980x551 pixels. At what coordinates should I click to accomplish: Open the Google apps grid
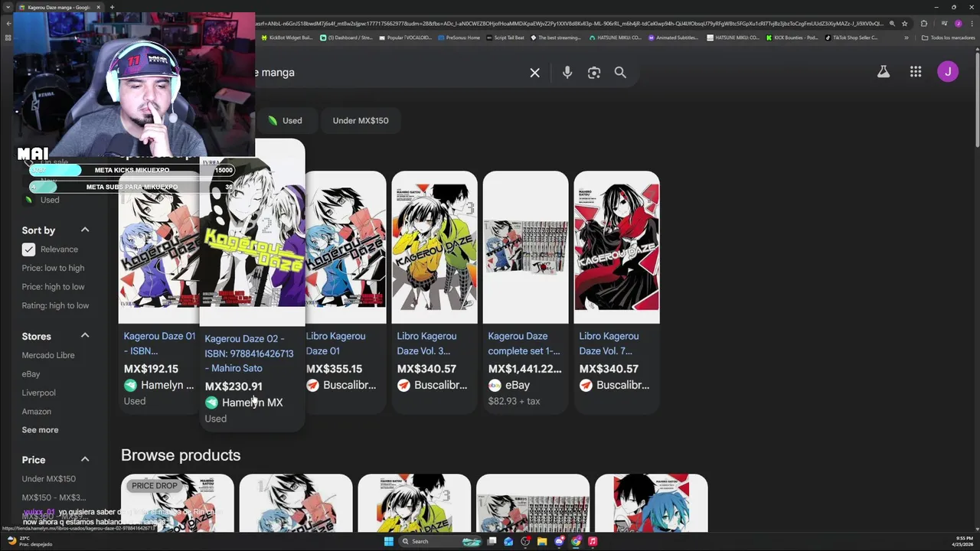[x=916, y=72]
